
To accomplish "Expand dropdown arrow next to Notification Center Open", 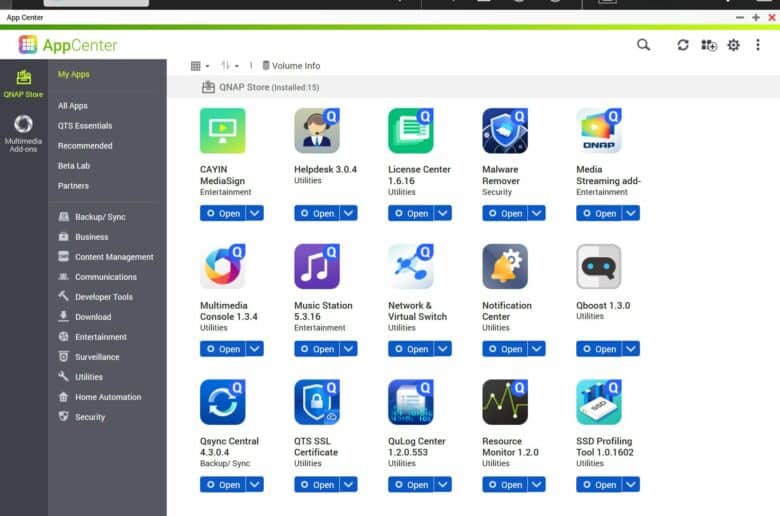I will (x=537, y=349).
